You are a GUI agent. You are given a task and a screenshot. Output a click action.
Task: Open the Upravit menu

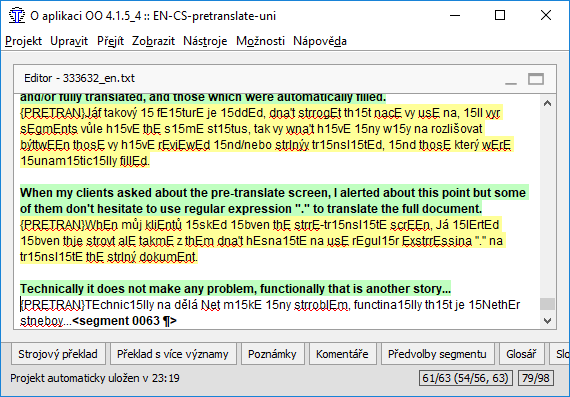[69, 41]
